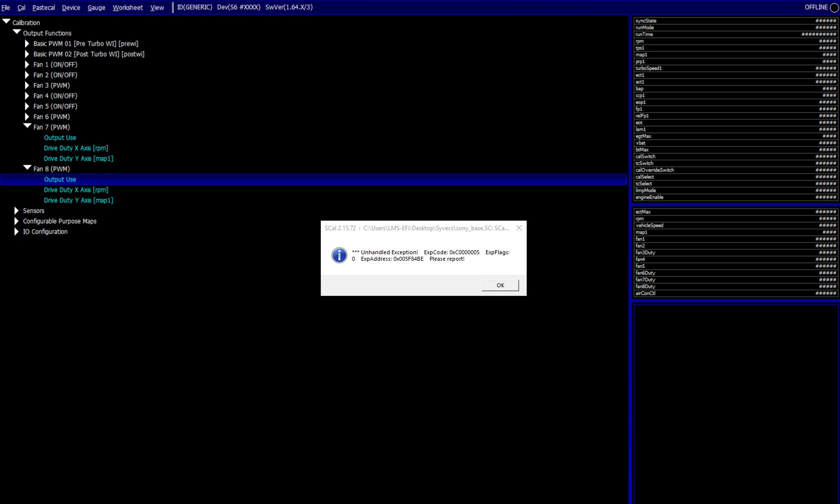Viewport: 840px width, 504px height.
Task: Click the blue info icon in dialog
Action: (339, 255)
